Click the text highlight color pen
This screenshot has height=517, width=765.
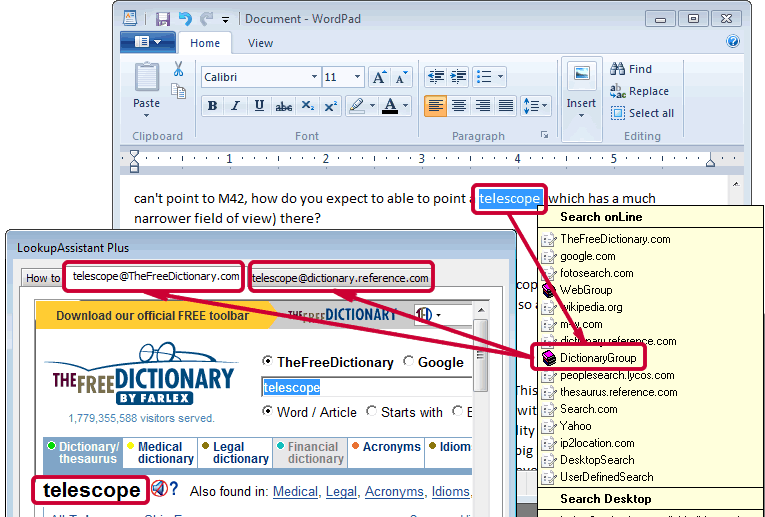click(357, 105)
